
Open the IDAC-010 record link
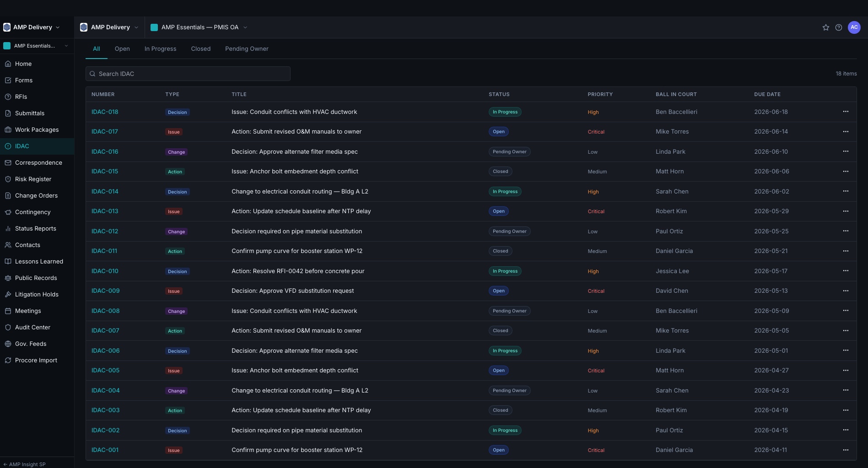[x=105, y=271]
